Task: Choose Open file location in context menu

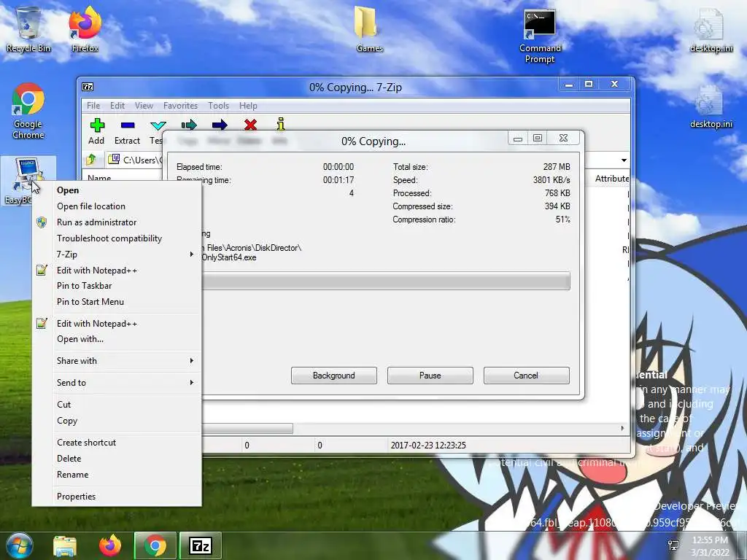Action: tap(117, 206)
